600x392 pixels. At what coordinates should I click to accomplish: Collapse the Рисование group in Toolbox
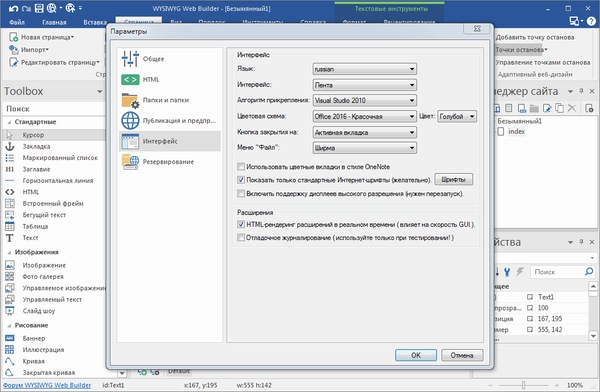(9, 325)
